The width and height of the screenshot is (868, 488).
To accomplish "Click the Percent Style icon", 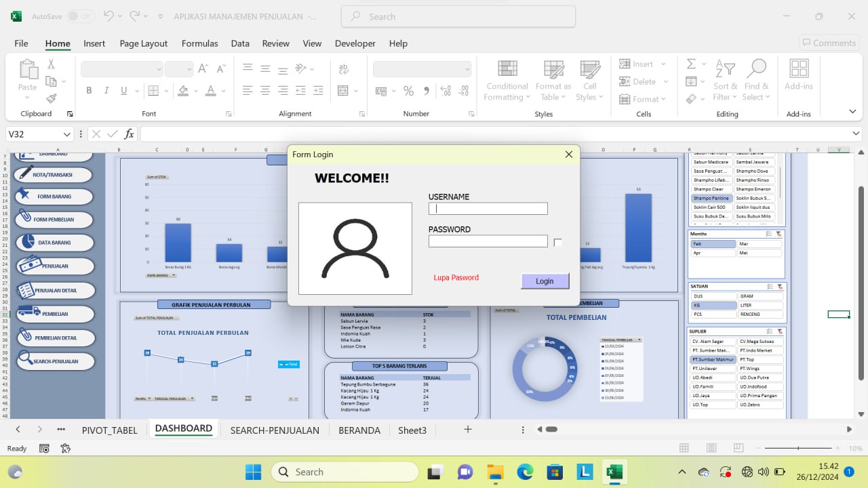I will pyautogui.click(x=408, y=90).
